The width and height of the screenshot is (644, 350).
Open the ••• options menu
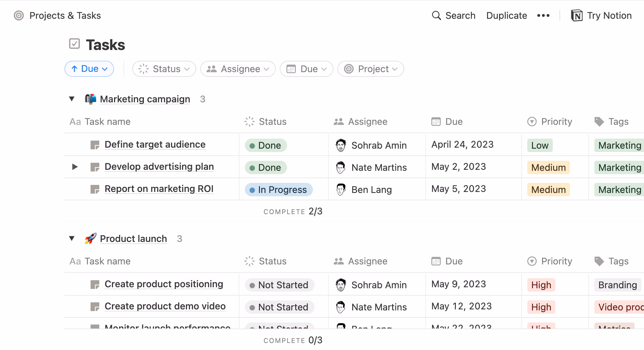click(543, 15)
